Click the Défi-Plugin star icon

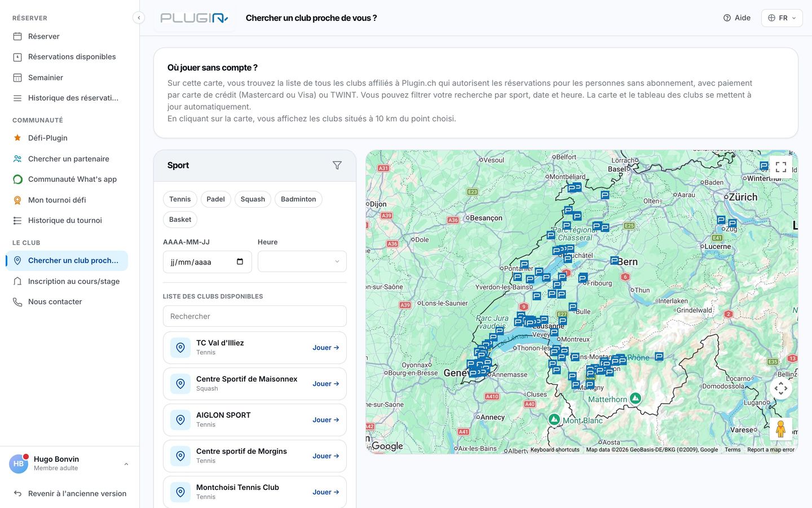click(17, 138)
